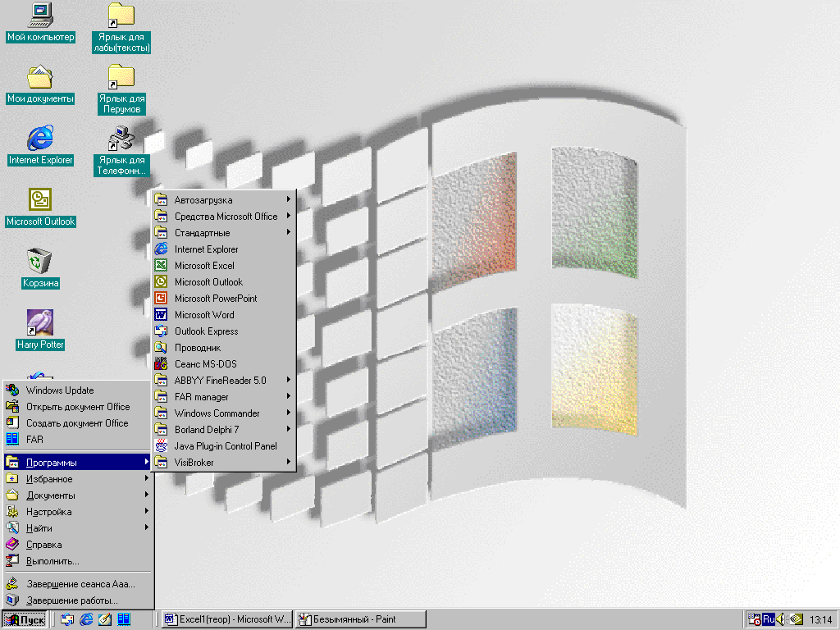This screenshot has width=840, height=630.
Task: Expand the FAR manager submenu arrow
Action: [288, 396]
